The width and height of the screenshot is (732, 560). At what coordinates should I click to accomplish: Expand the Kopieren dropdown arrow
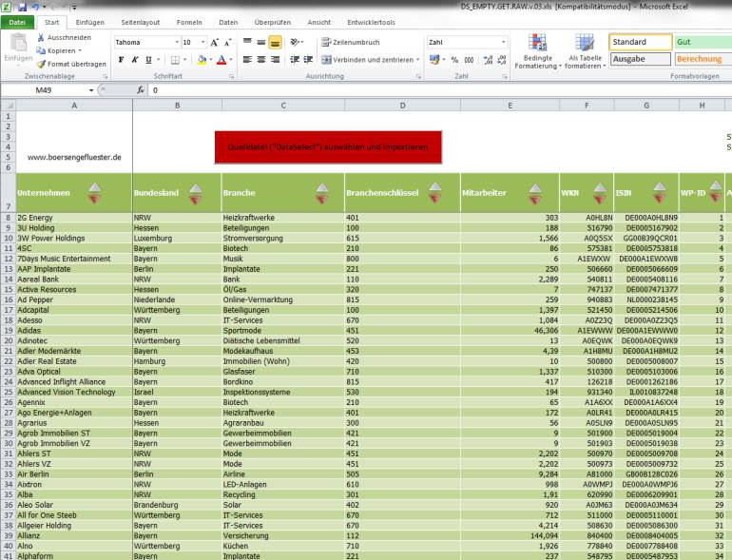point(80,51)
